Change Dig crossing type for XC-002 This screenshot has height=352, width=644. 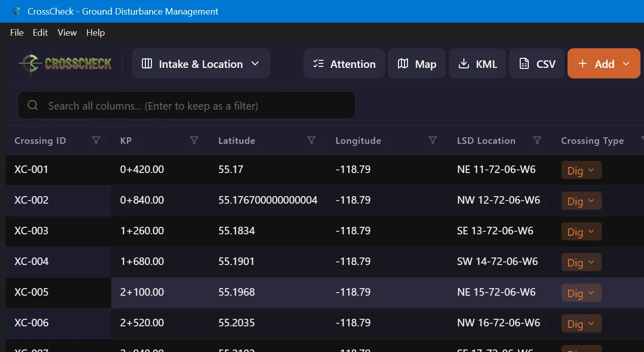[x=581, y=201]
